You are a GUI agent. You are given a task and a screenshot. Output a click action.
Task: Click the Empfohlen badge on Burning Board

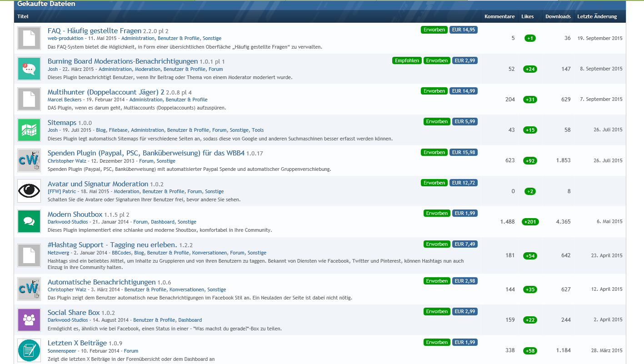407,60
